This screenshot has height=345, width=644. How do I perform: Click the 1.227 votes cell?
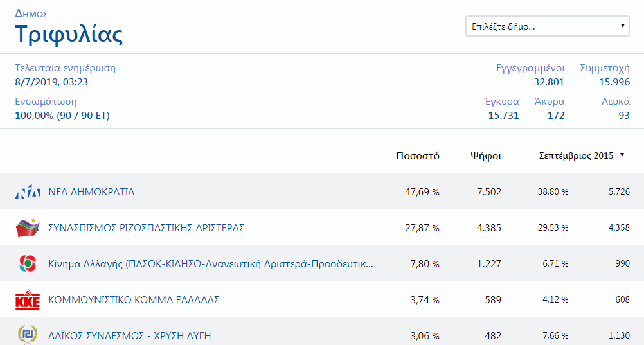(x=488, y=264)
